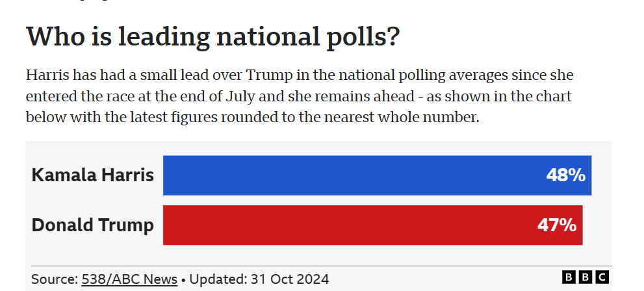Click the 47% value label
Screen dimensions: 644x291
coord(556,225)
